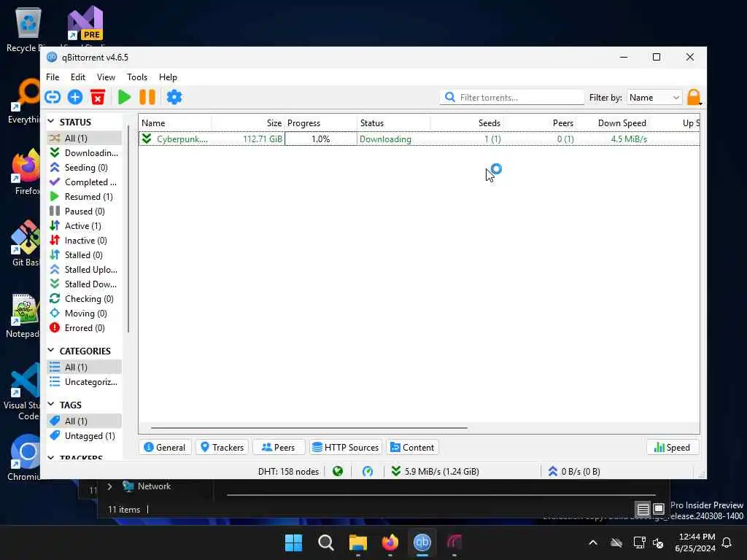This screenshot has height=560, width=747.
Task: Select the Active (1) filter
Action: [84, 226]
